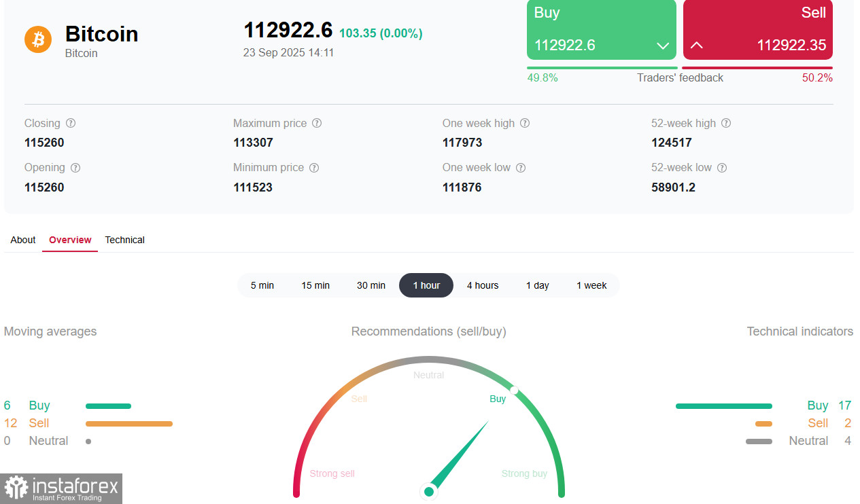This screenshot has height=504, width=860.
Task: Click the Strong buy label on gauge
Action: 524,473
